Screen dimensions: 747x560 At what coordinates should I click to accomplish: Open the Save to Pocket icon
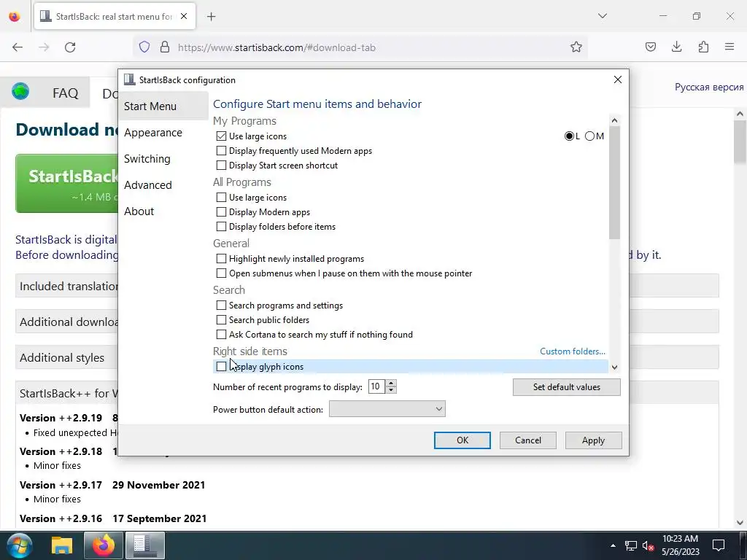pos(650,47)
